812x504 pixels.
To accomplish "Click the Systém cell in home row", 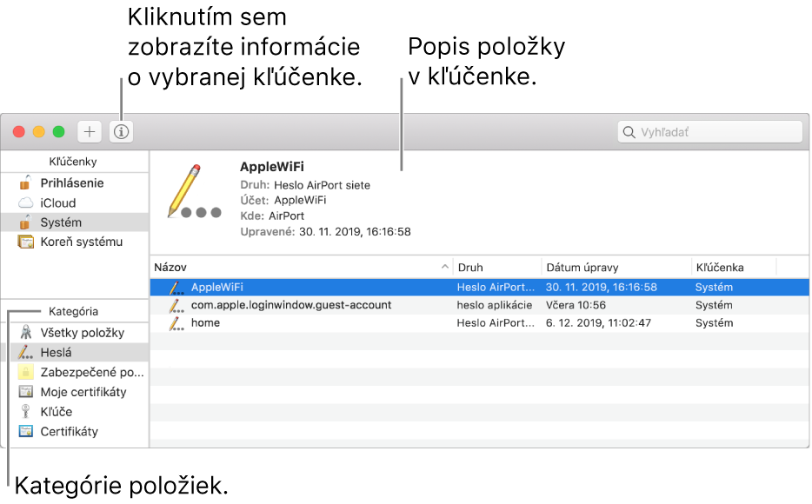I will tap(714, 323).
